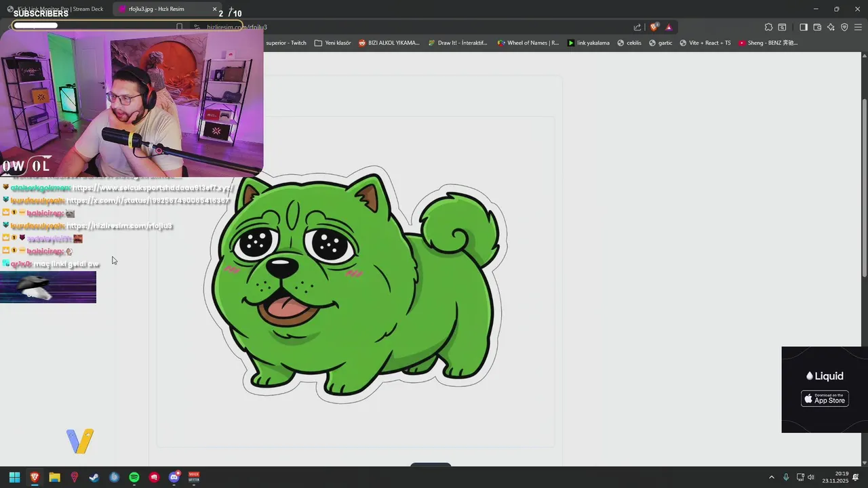This screenshot has width=868, height=488.
Task: Click the page vertical scrollbar
Action: (x=864, y=186)
